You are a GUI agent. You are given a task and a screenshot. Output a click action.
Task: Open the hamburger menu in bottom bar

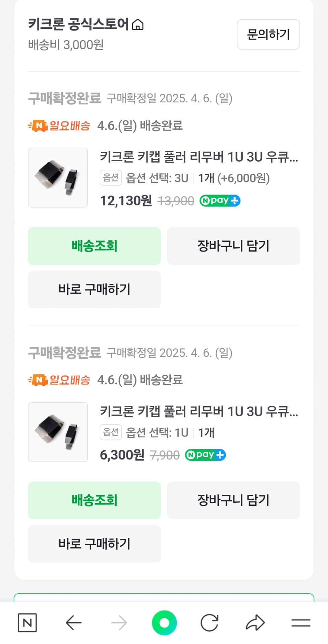tap(300, 623)
